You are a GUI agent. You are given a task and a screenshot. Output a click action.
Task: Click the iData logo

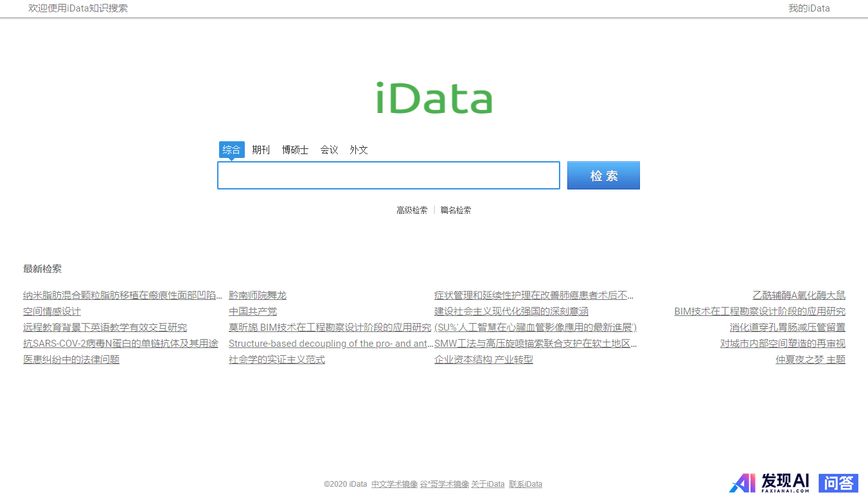[434, 98]
